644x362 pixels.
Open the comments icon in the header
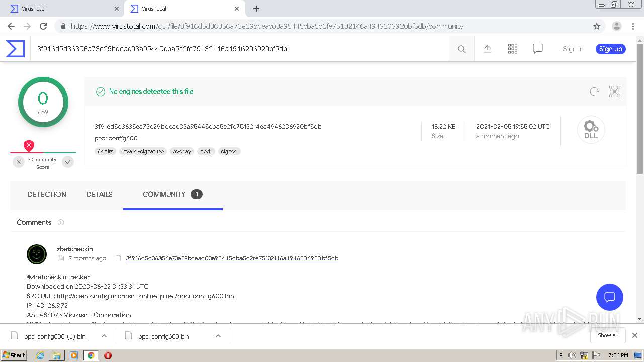click(537, 49)
